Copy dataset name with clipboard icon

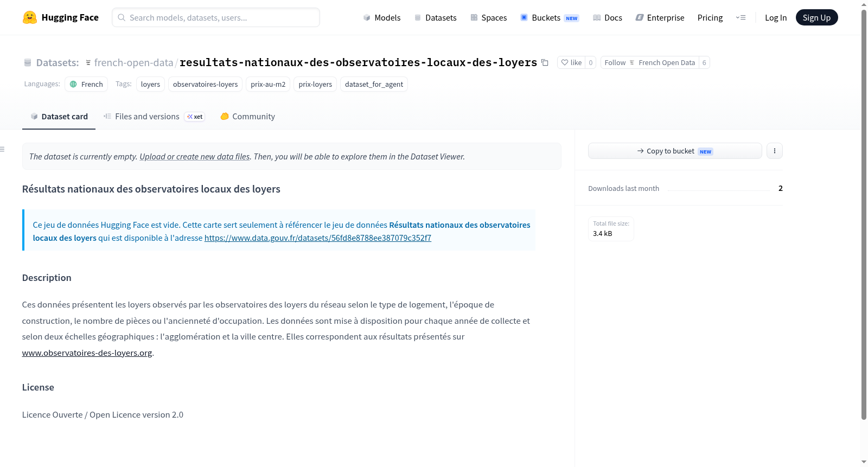click(x=545, y=62)
